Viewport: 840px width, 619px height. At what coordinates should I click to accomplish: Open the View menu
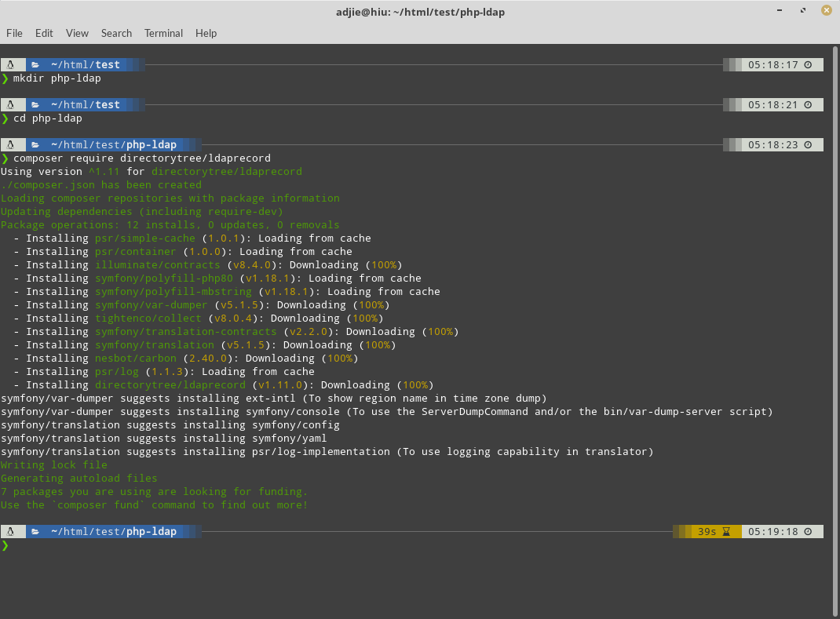coord(77,33)
